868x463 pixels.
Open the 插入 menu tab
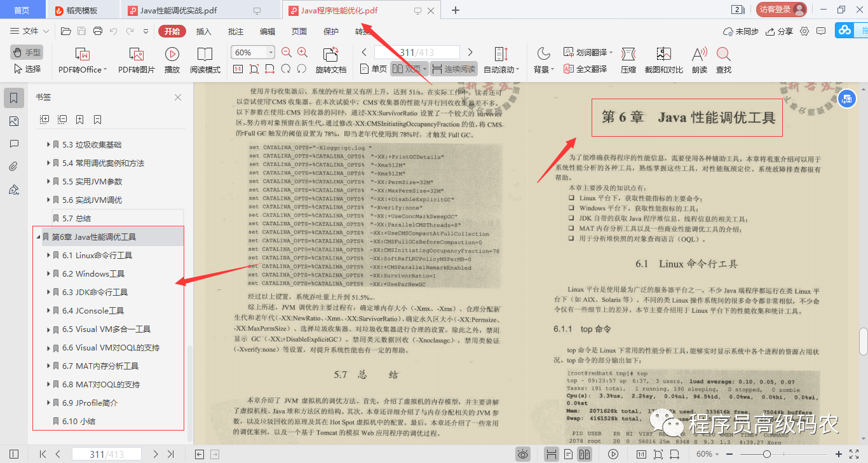coord(204,31)
